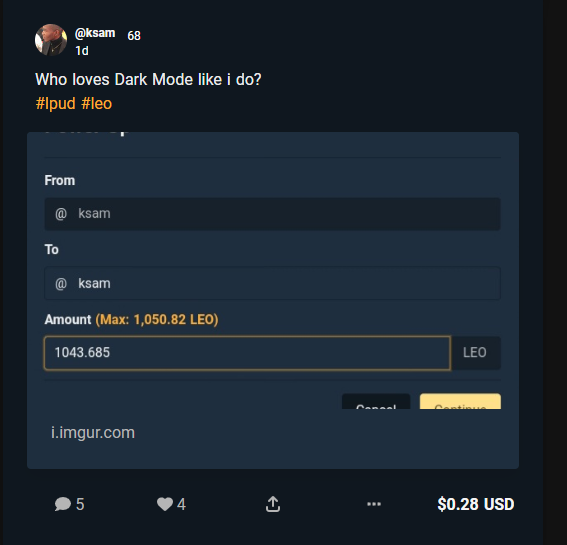The image size is (567, 545).
Task: Click the Max: 1,050.82 LEO link
Action: tap(157, 319)
